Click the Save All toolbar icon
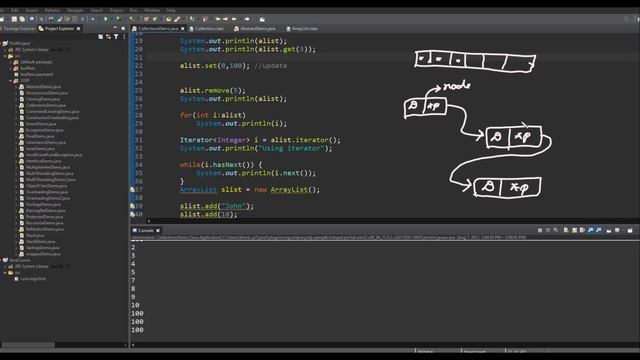This screenshot has width=640, height=360. pyautogui.click(x=22, y=19)
